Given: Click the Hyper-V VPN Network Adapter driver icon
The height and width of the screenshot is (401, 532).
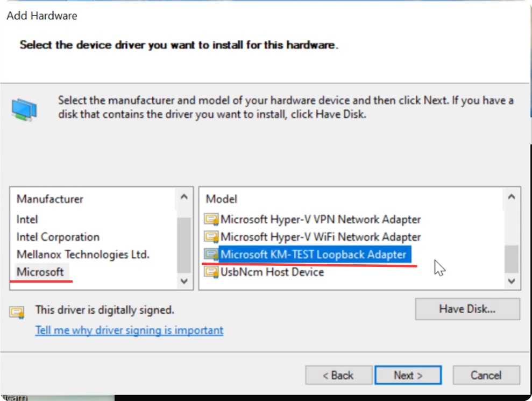Looking at the screenshot, I should pos(211,220).
